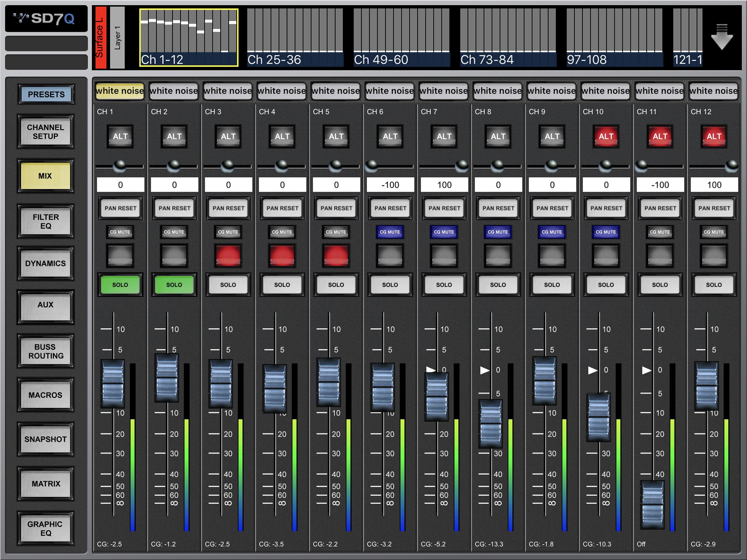Viewport: 747px width, 560px height.
Task: Enable the mute button on CH 1
Action: pos(120,255)
